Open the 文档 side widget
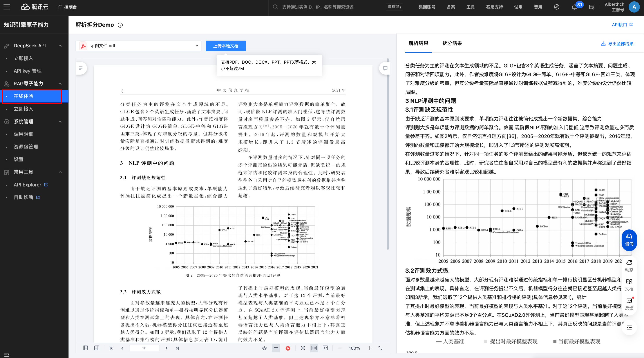Image resolution: width=644 pixels, height=358 pixels. [629, 285]
